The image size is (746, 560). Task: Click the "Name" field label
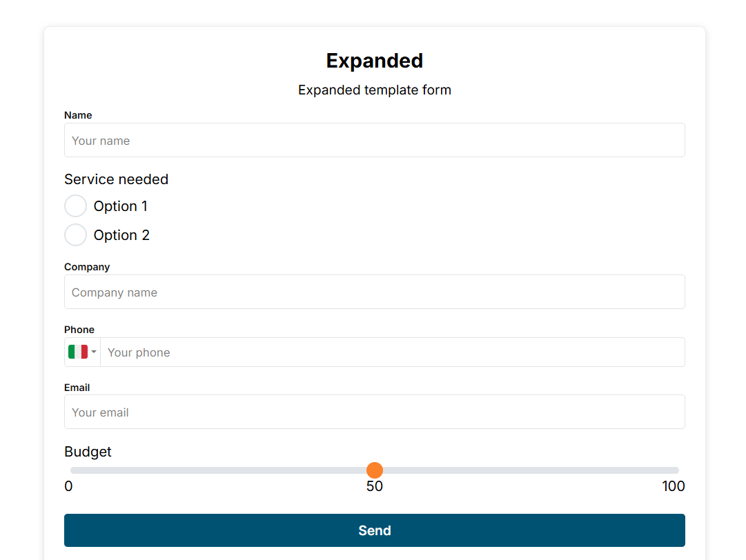click(x=78, y=115)
